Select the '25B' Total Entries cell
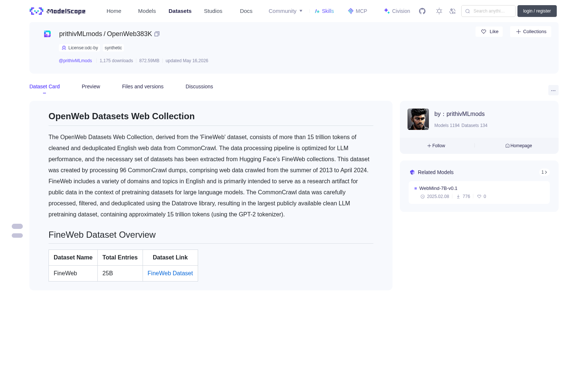Screen dimensions: 588x368 pyautogui.click(x=120, y=273)
